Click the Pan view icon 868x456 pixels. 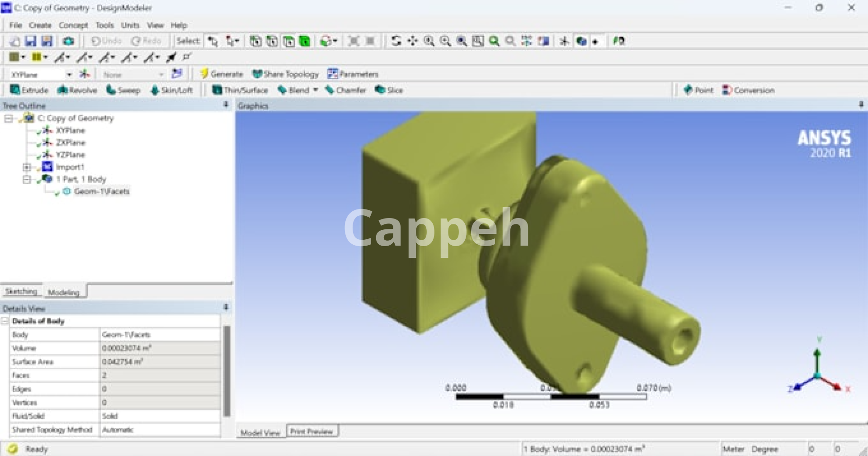click(x=412, y=41)
